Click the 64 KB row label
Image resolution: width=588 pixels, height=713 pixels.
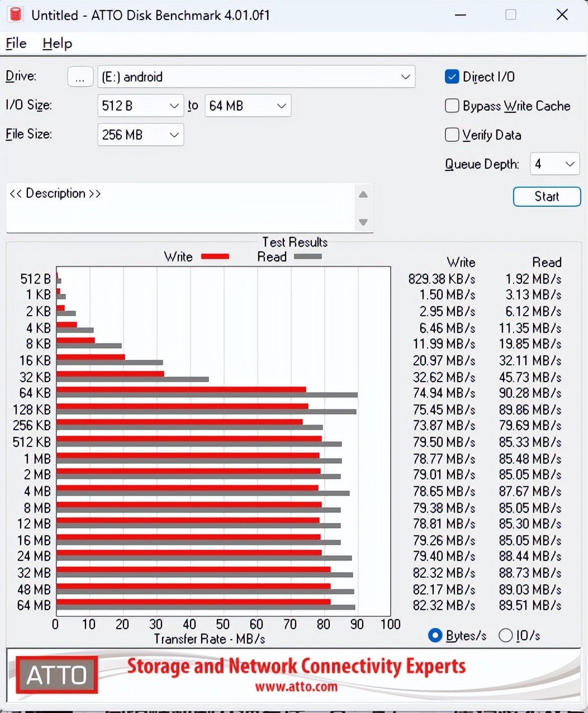pos(35,393)
